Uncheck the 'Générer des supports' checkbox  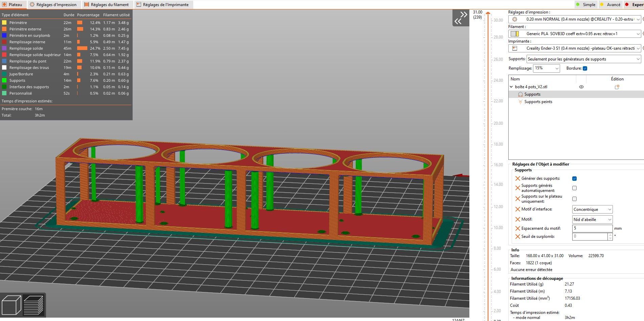tap(574, 178)
